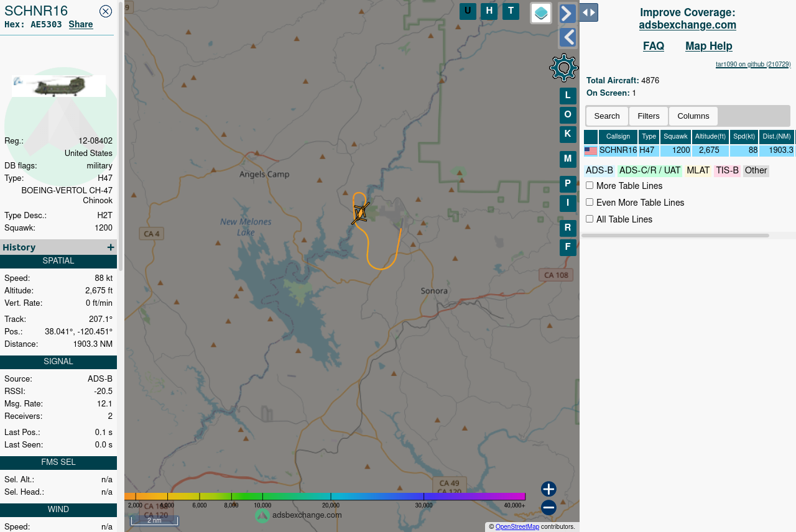Click the TIS-B legend label
The image size is (796, 532).
coord(727,170)
